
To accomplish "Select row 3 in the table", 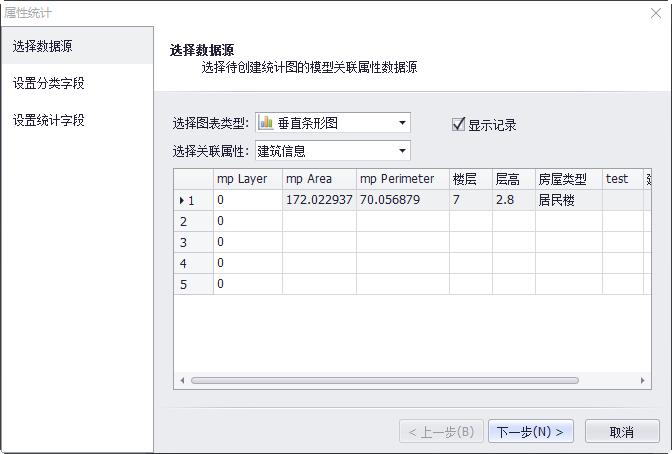I will [193, 242].
